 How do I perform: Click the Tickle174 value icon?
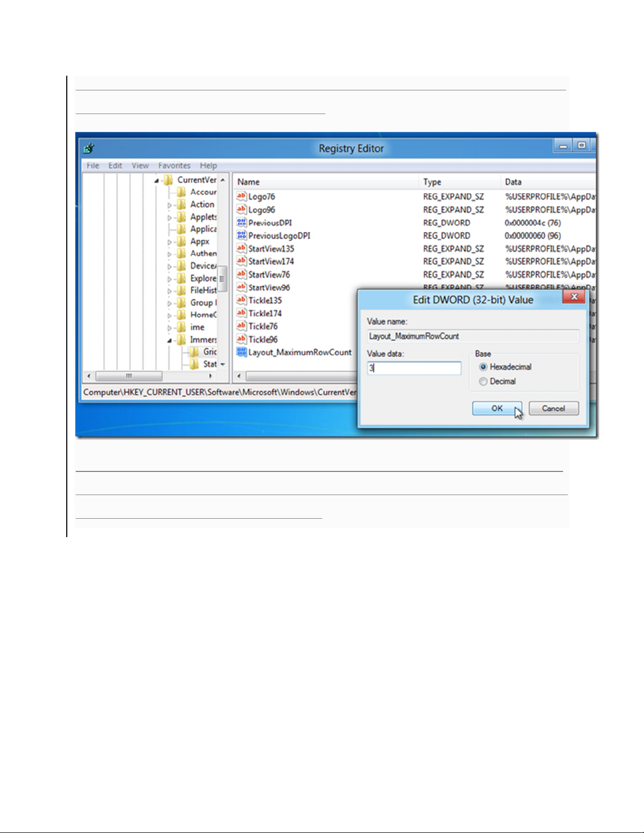click(241, 313)
